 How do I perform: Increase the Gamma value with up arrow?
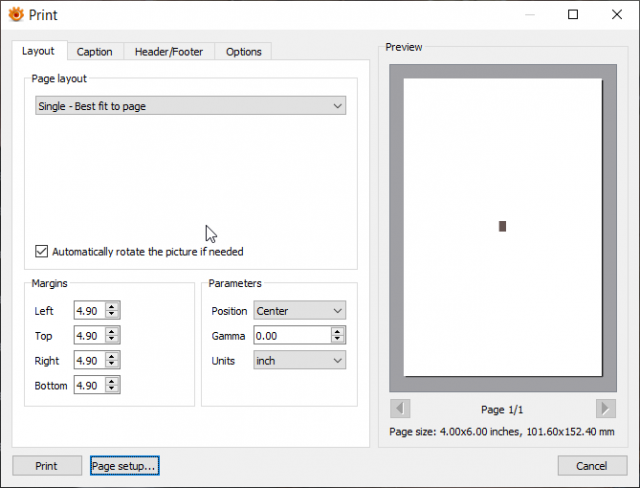click(x=337, y=331)
